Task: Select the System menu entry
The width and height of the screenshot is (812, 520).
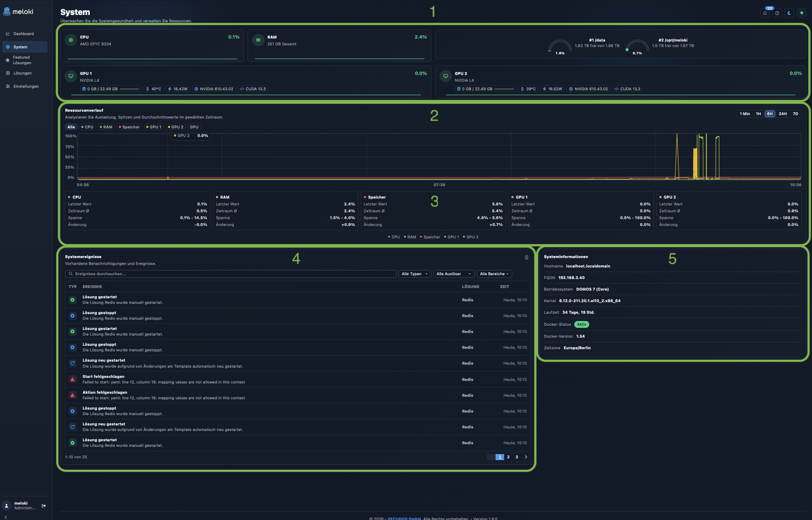Action: pos(25,47)
